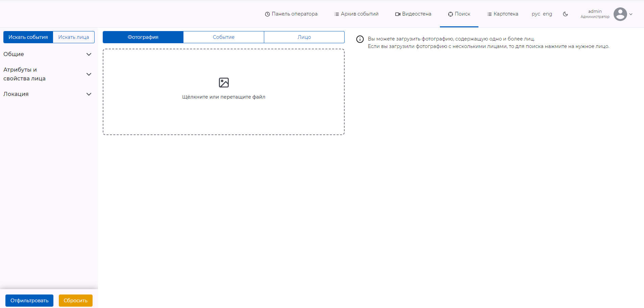Viewport: 644px width, 308px height.
Task: Open the Панель оператора menu item
Action: pos(291,14)
